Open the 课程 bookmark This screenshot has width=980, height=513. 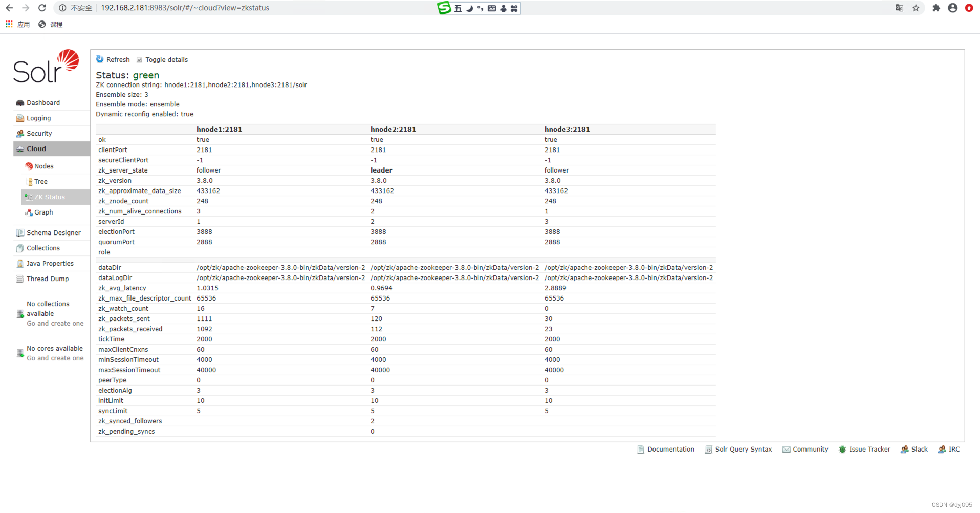51,24
